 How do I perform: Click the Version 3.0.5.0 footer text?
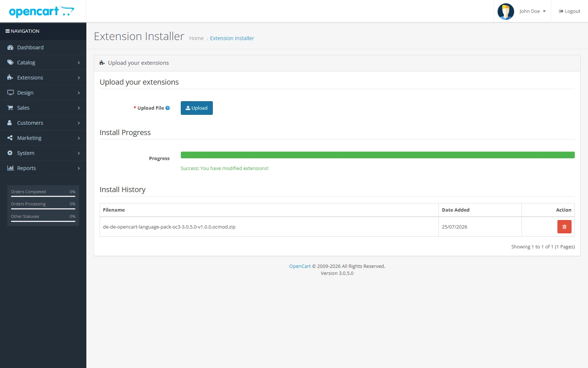tap(337, 273)
